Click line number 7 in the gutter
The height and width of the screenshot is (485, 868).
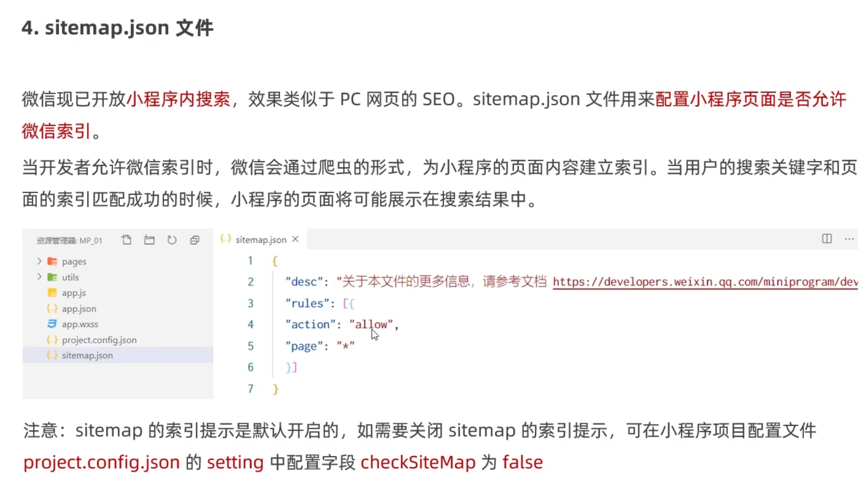pos(250,388)
